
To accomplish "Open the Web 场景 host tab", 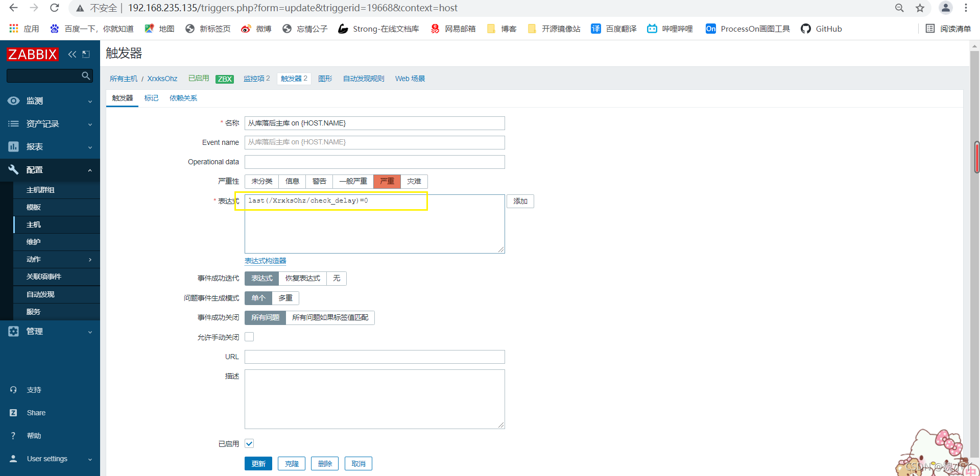I will pyautogui.click(x=410, y=79).
